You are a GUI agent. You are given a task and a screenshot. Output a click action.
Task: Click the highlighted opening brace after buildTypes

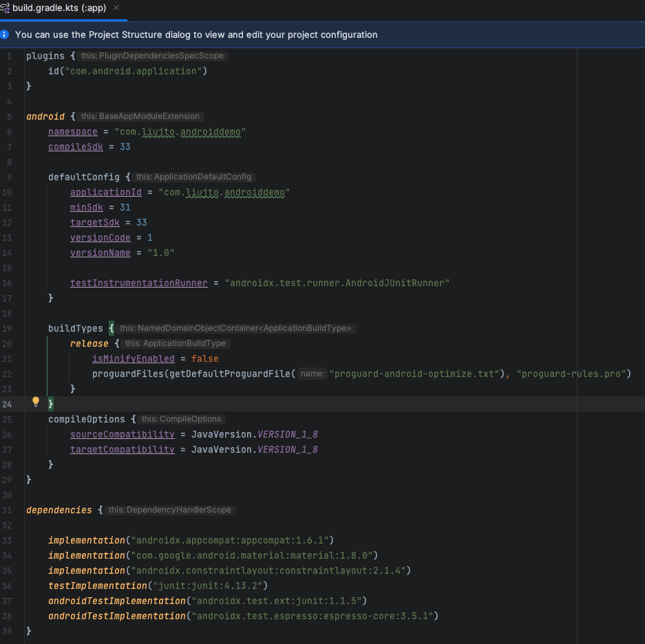pos(112,328)
